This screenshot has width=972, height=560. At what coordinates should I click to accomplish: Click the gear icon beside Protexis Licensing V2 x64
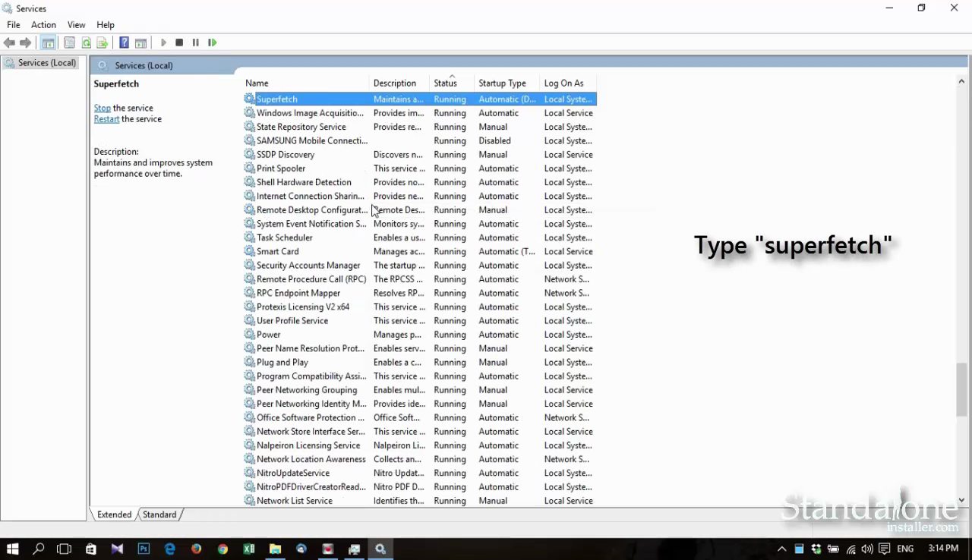click(249, 307)
